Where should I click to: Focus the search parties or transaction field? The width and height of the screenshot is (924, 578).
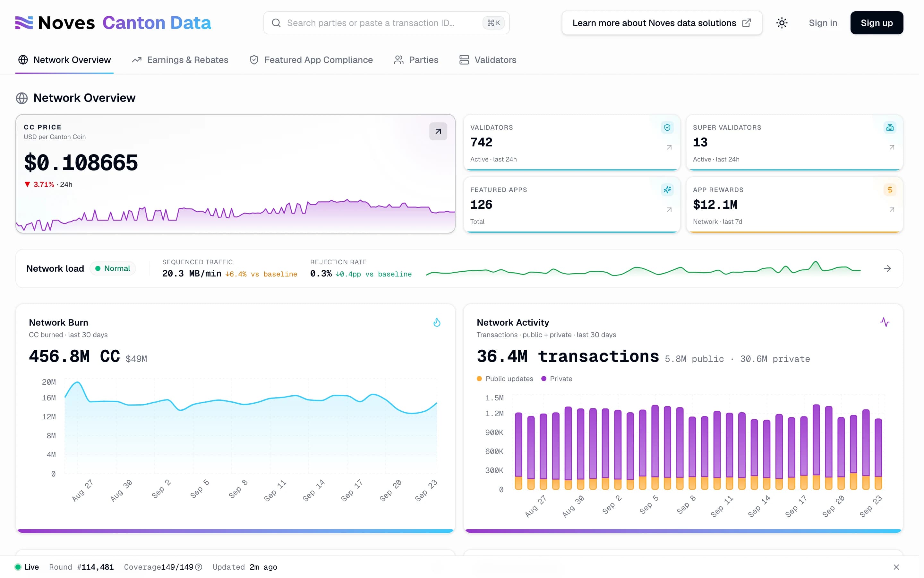[386, 23]
